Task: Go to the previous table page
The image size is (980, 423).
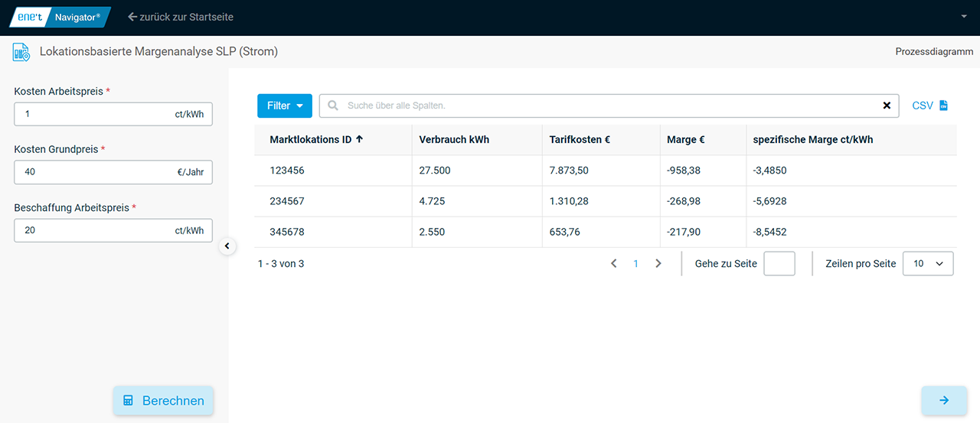Action: [x=613, y=263]
